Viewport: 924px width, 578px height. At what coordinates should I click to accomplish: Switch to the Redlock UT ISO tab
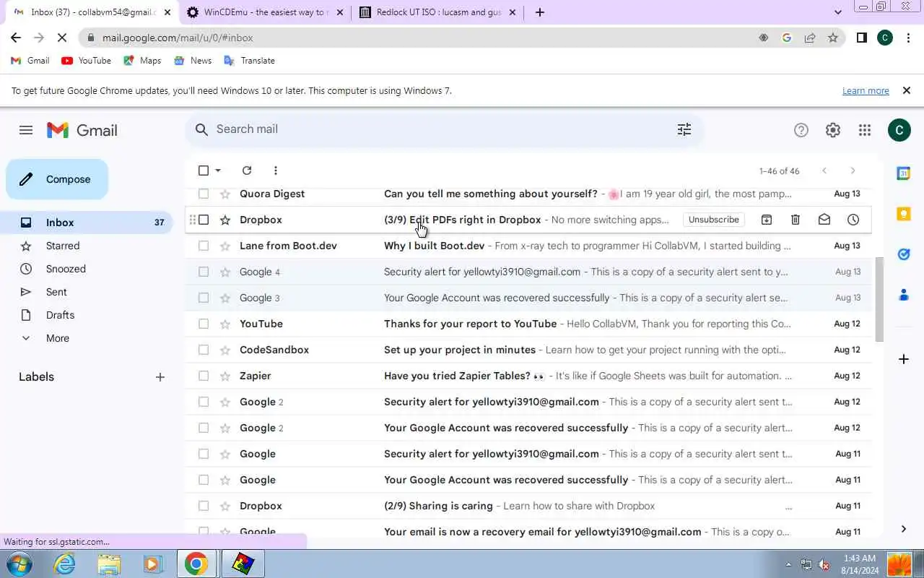point(437,12)
